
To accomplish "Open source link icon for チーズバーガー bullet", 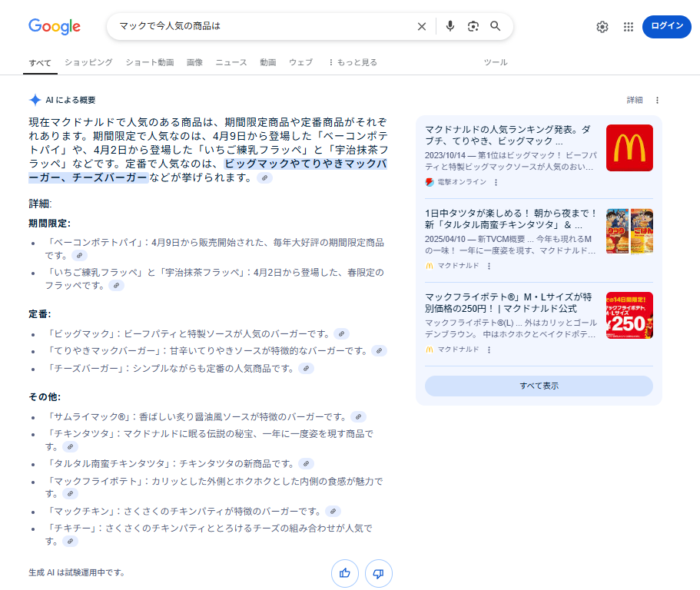I will point(307,369).
